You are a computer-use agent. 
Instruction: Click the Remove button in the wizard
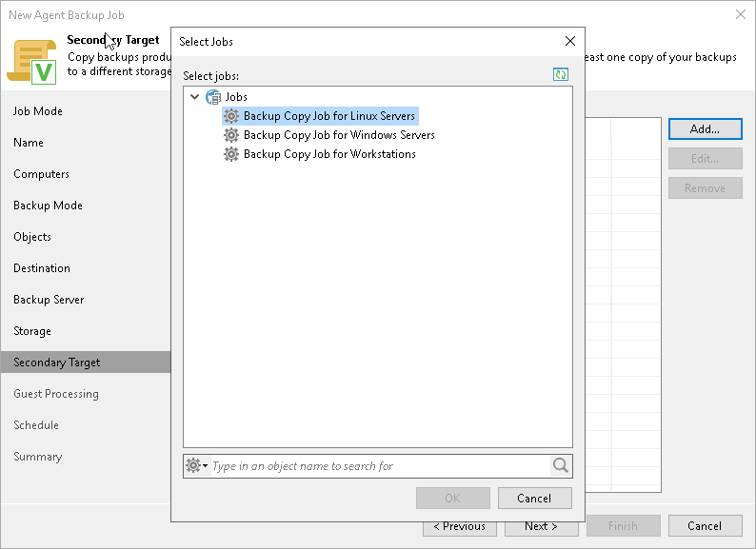705,188
